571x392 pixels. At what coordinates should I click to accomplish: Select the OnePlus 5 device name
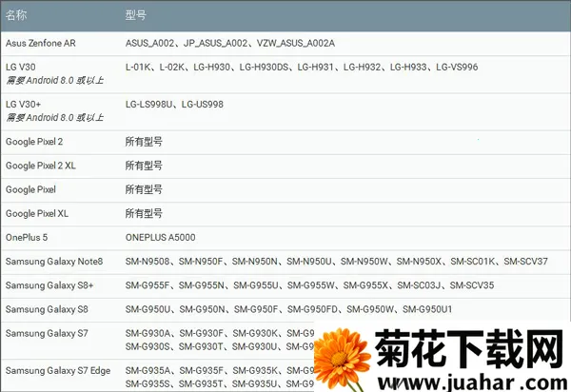27,237
